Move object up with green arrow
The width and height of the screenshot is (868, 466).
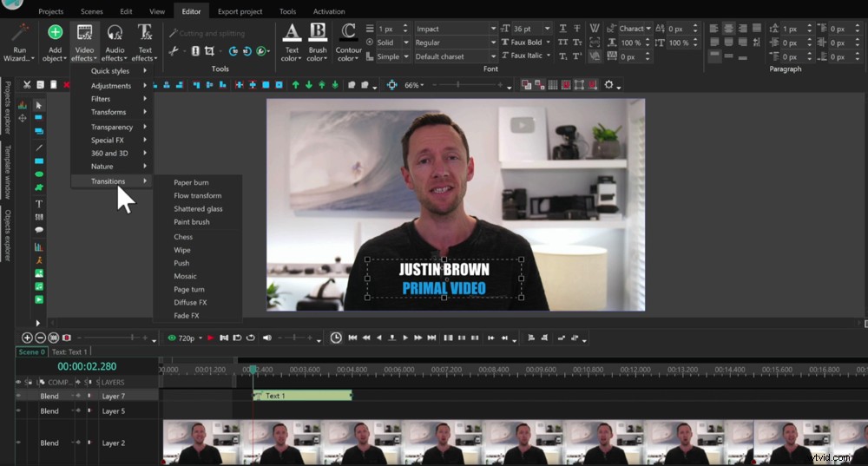[x=296, y=85]
